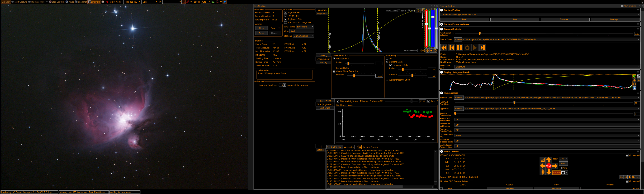Open the Background Subtraction dropdown
This screenshot has width=644, height=194.
(547, 125)
